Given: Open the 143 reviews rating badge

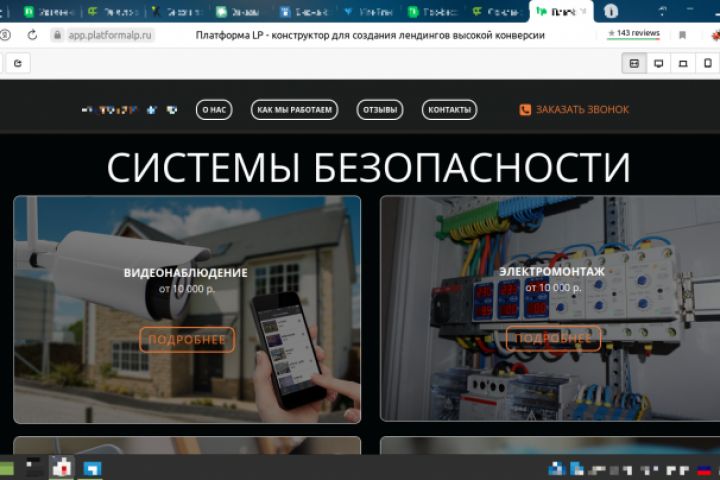Looking at the screenshot, I should (x=634, y=34).
